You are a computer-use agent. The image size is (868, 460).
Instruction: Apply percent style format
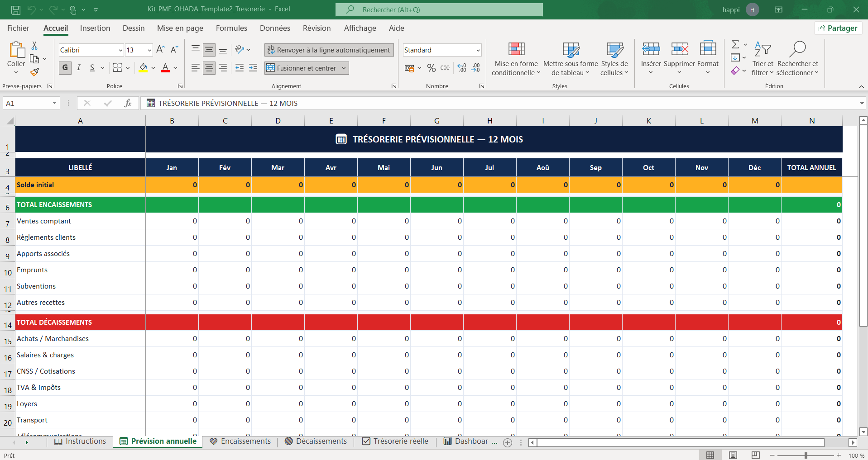[x=432, y=68]
